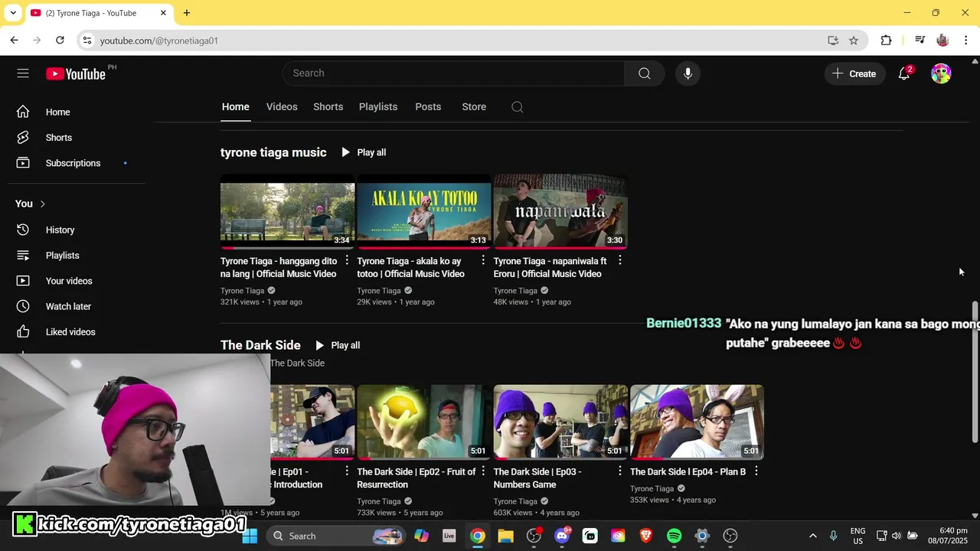980x551 pixels.
Task: Expand the You section chevron
Action: coord(43,204)
